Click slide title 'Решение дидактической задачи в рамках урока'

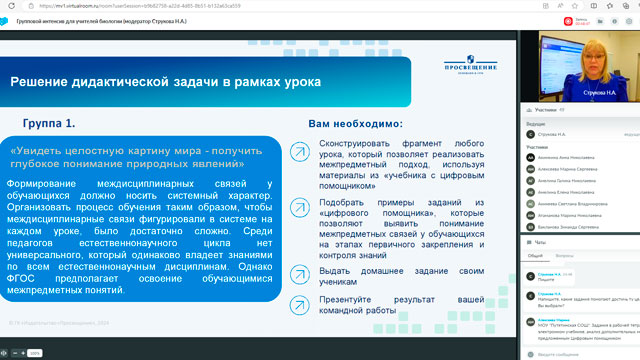point(166,82)
